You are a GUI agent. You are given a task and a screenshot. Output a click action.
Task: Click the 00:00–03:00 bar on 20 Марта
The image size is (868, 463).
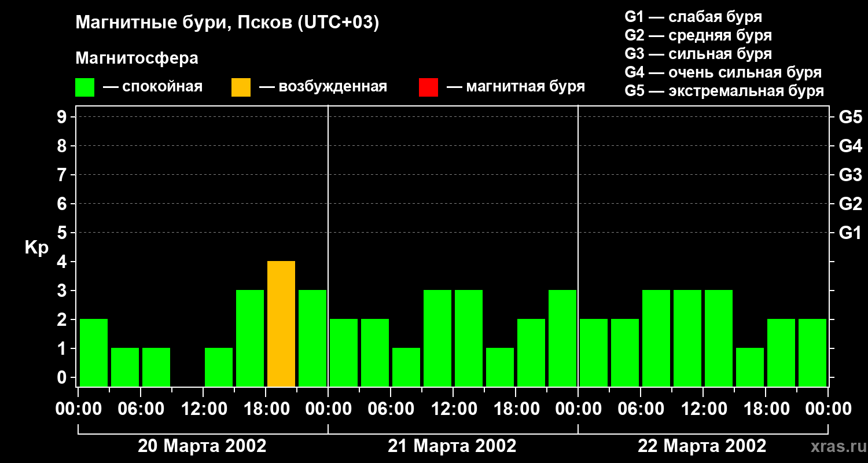coord(94,352)
